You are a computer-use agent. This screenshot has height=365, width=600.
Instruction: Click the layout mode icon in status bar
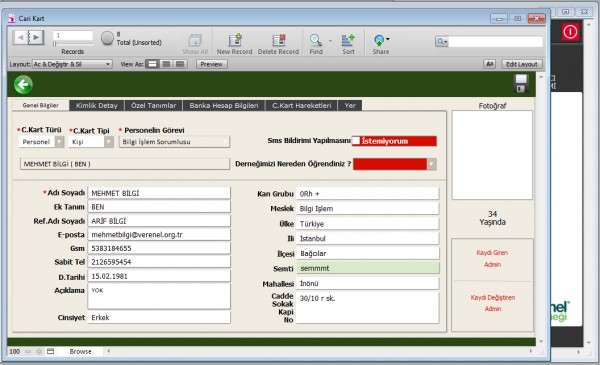[x=51, y=351]
